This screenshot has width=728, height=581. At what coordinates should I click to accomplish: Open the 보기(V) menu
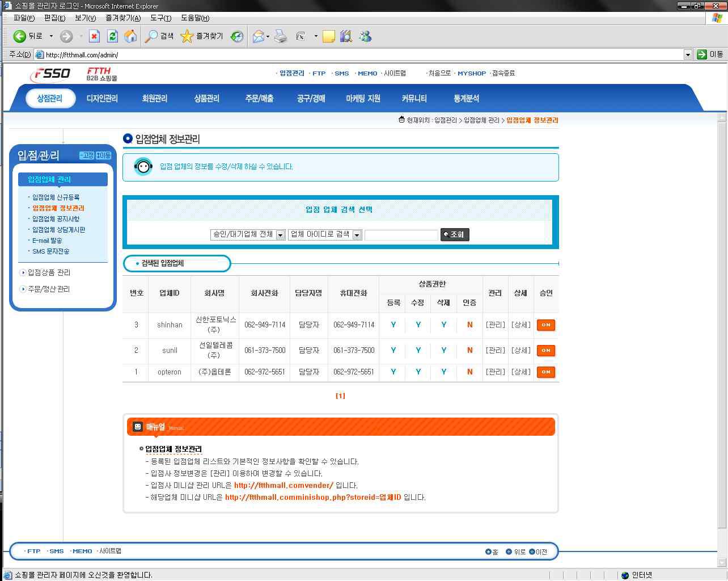(86, 18)
